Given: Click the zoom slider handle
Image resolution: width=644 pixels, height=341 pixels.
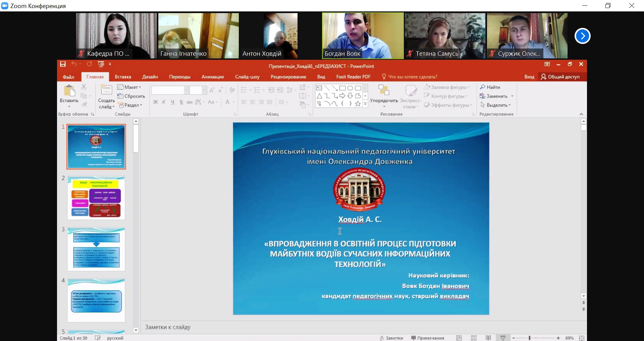Looking at the screenshot, I should click(x=530, y=338).
